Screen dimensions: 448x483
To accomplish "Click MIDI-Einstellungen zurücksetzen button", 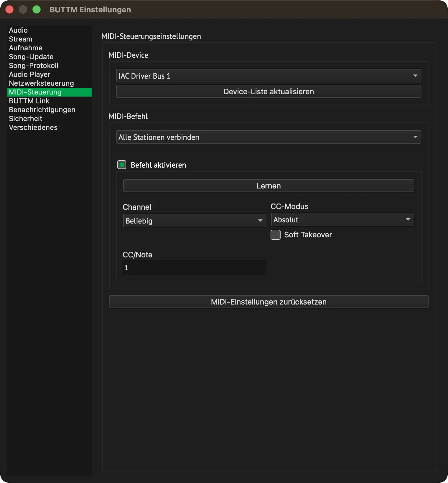I will 269,302.
